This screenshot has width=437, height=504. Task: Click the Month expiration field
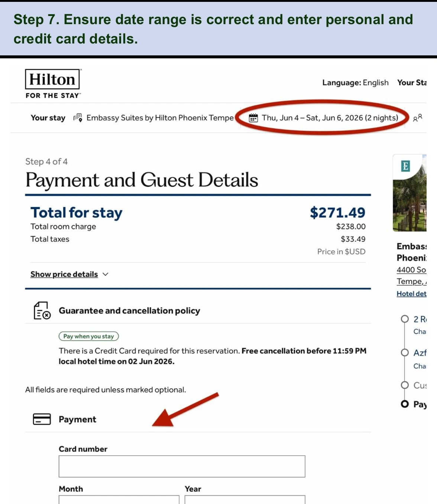pyautogui.click(x=119, y=500)
